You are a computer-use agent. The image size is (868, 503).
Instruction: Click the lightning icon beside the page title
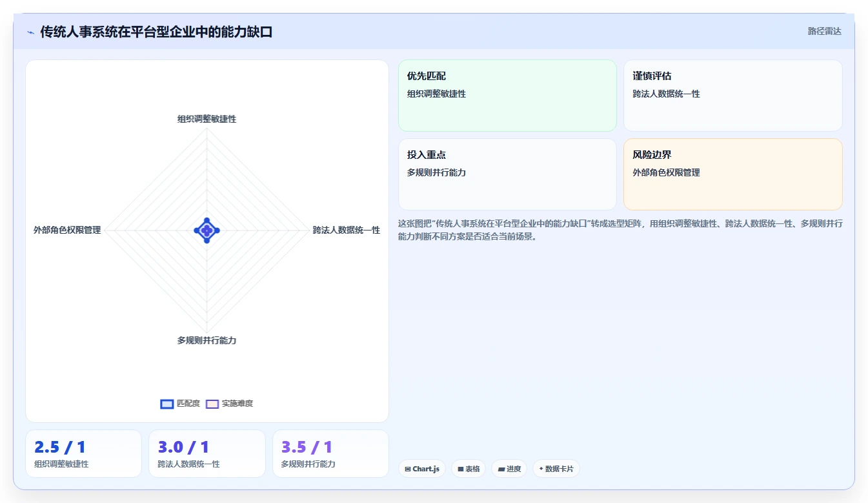[x=31, y=32]
